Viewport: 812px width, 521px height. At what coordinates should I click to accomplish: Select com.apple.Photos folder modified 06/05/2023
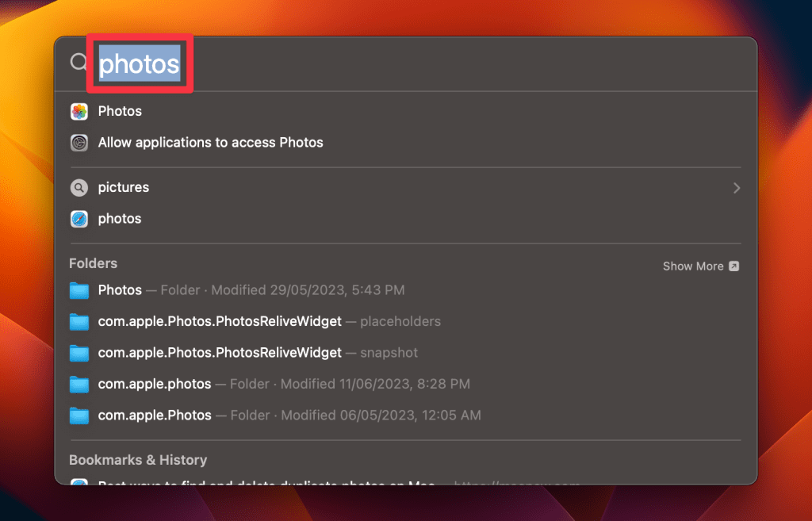click(x=289, y=416)
